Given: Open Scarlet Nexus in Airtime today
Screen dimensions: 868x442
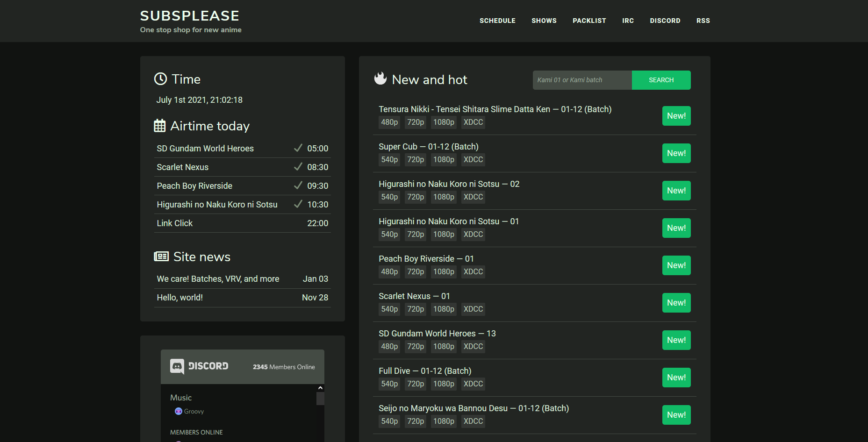Looking at the screenshot, I should click(x=183, y=167).
